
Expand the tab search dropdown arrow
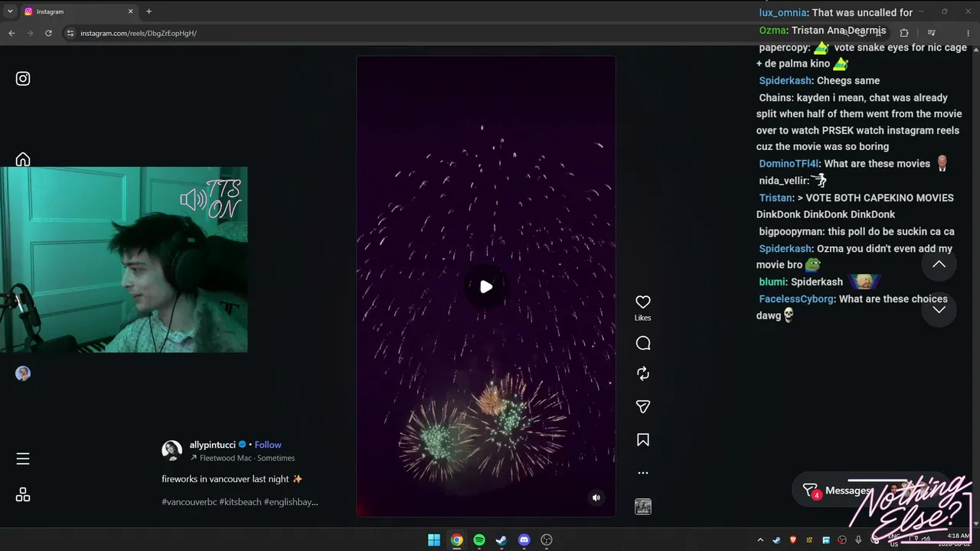(x=10, y=11)
